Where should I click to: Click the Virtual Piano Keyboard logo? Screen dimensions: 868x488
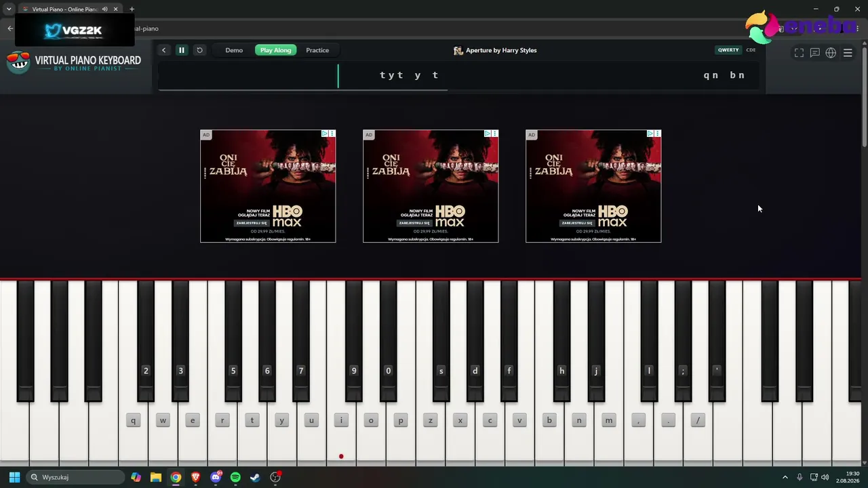click(x=74, y=62)
